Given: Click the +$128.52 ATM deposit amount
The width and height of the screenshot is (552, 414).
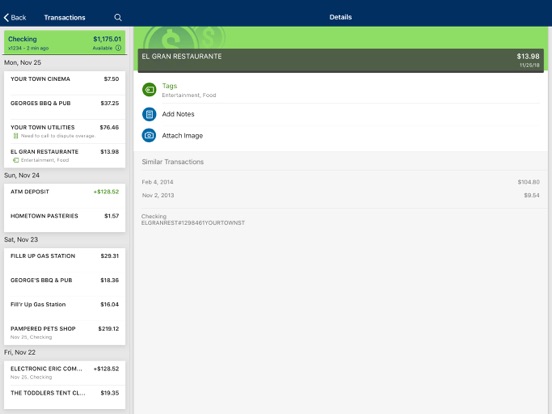Looking at the screenshot, I should click(x=106, y=192).
